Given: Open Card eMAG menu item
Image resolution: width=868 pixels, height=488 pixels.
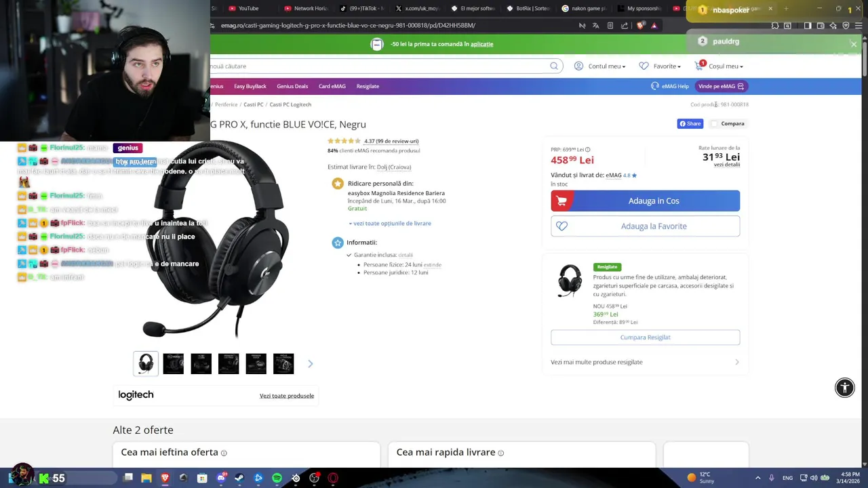Looking at the screenshot, I should (x=332, y=86).
